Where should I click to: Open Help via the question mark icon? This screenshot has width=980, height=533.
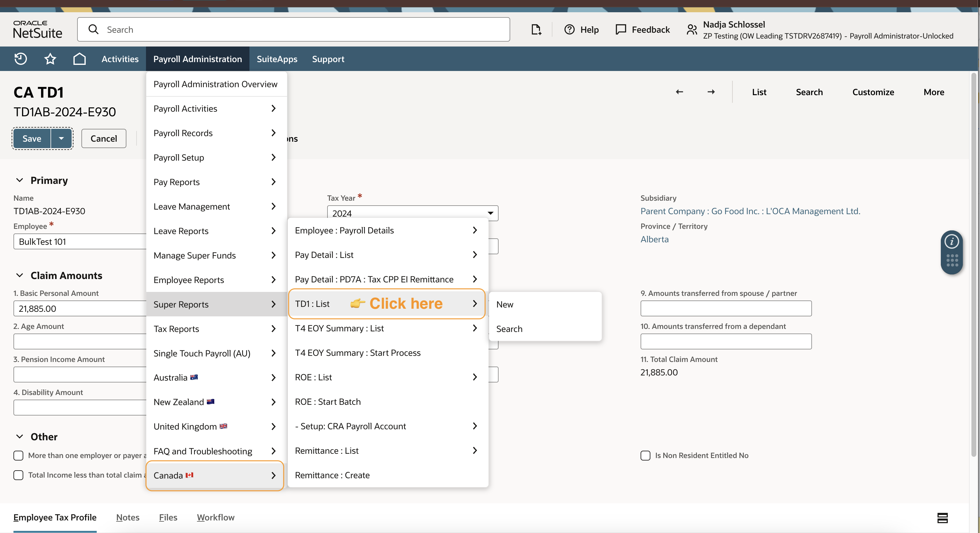569,29
